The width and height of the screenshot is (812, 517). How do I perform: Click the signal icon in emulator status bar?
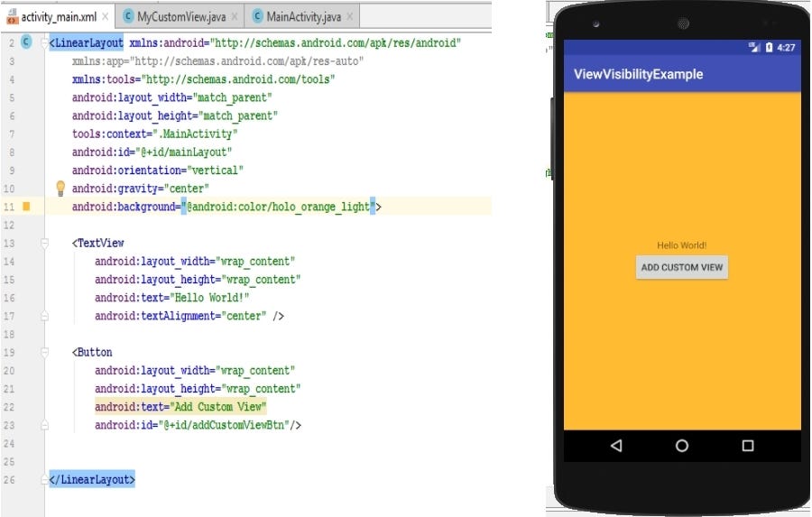pyautogui.click(x=754, y=48)
